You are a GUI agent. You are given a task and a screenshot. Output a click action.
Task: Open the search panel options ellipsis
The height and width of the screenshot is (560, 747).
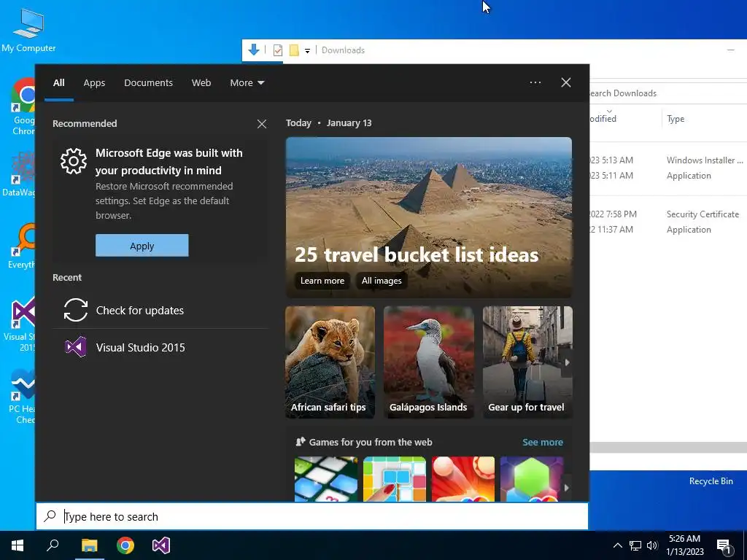(535, 82)
